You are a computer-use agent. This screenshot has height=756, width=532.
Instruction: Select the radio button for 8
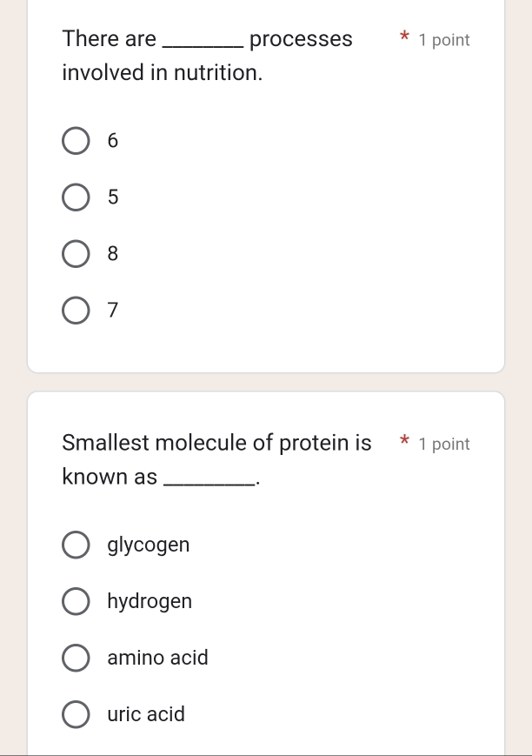click(76, 253)
